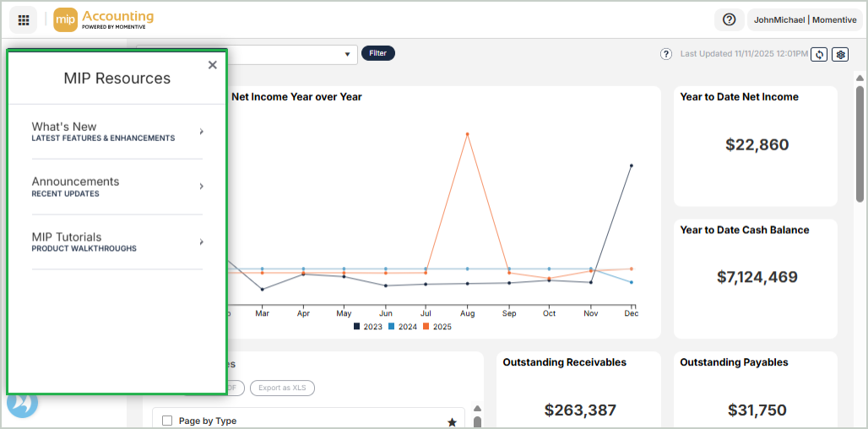Check the Page by Type checkbox
The height and width of the screenshot is (429, 868).
[167, 421]
